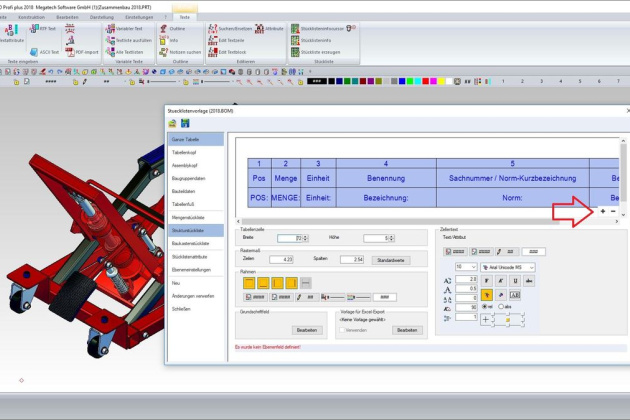
Task: Click Bearbeiten button under Grundschriftfeld
Action: click(x=306, y=329)
